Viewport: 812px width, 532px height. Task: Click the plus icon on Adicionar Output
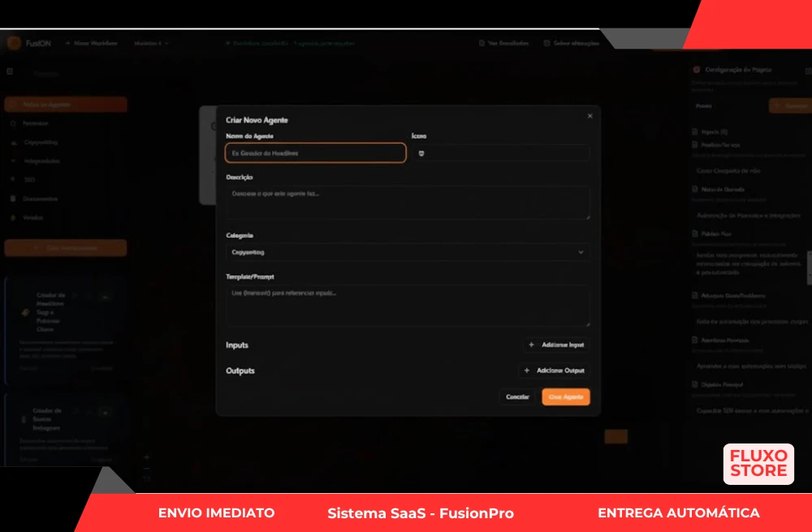pyautogui.click(x=527, y=371)
